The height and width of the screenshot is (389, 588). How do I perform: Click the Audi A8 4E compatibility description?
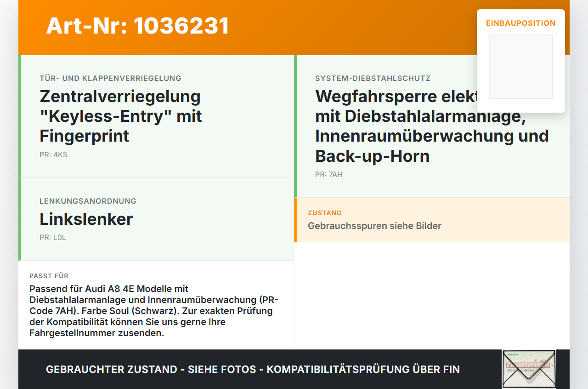(154, 311)
